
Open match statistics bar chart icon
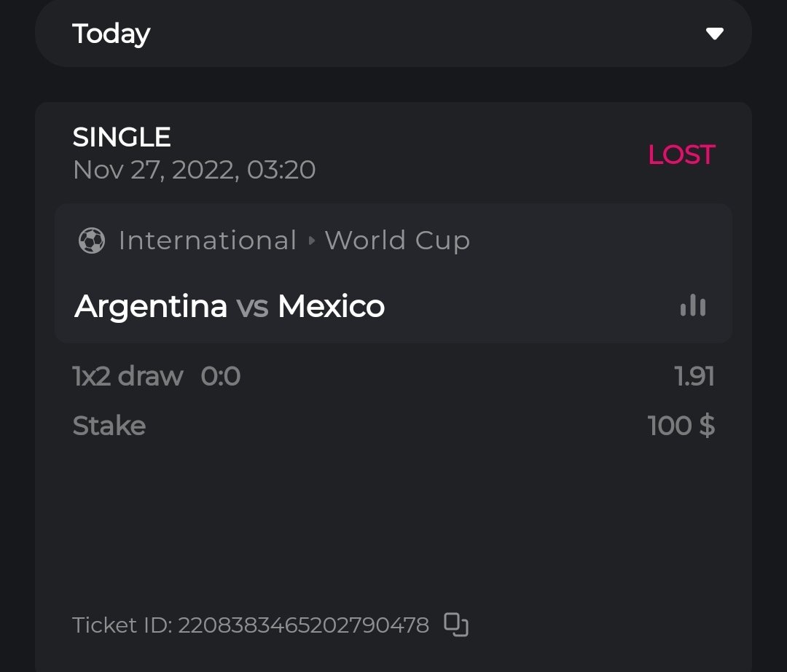click(693, 305)
